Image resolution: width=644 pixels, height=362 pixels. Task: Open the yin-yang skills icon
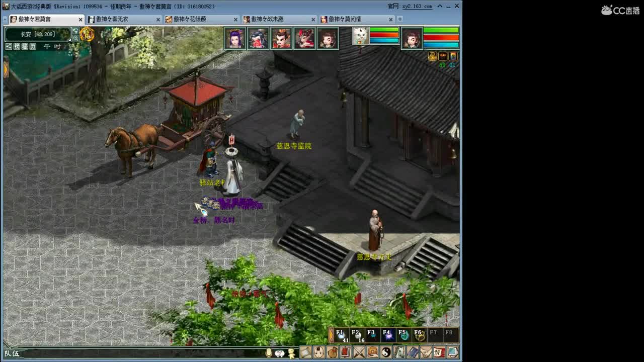pos(386,352)
